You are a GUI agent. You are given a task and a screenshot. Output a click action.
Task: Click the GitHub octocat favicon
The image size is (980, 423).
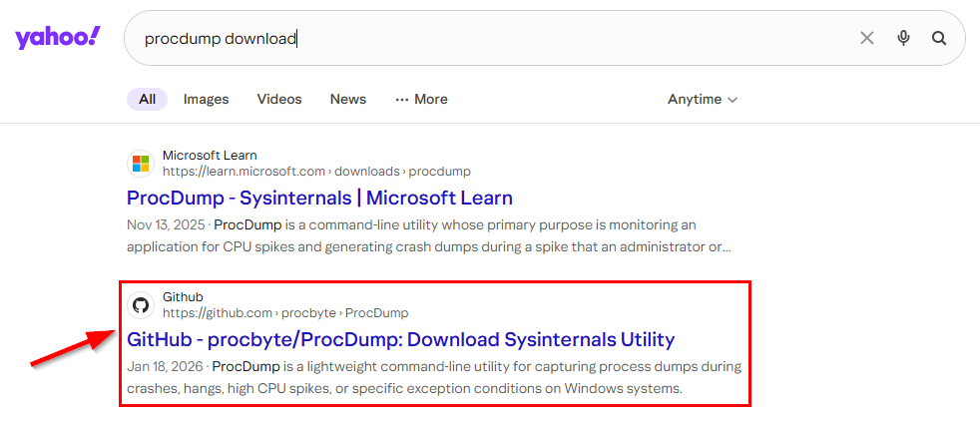point(141,304)
